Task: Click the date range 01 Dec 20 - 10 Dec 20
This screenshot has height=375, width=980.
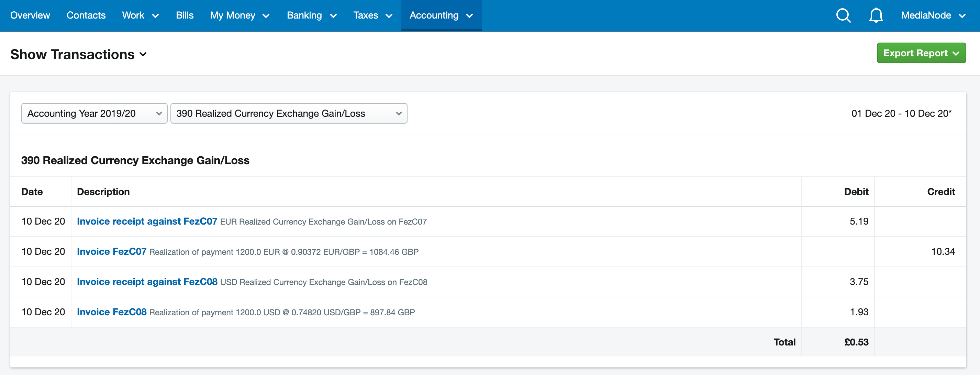Action: [901, 113]
